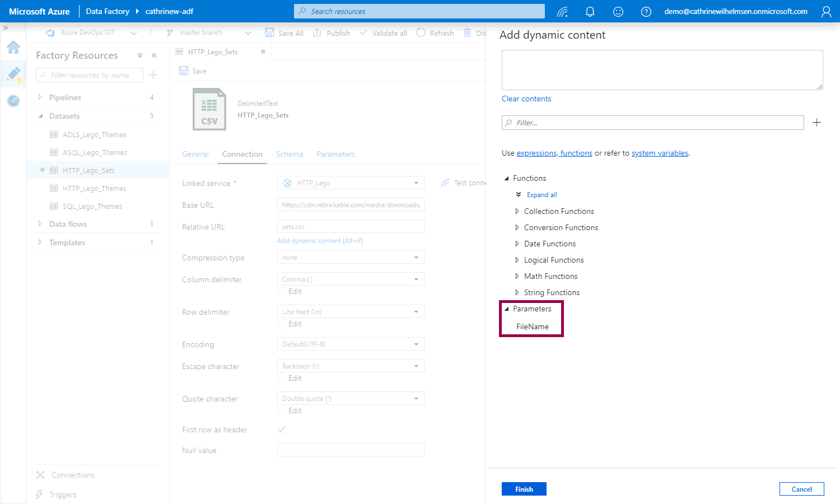Viewport: 840px width, 504px height.
Task: Expand the String Functions group
Action: coord(552,292)
